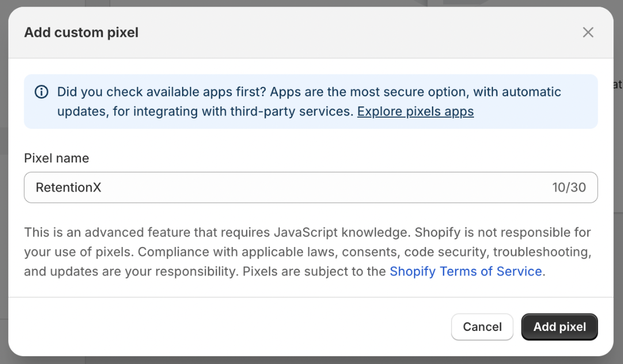Click the dialog header bar area
This screenshot has width=623, height=364.
pyautogui.click(x=336, y=32)
